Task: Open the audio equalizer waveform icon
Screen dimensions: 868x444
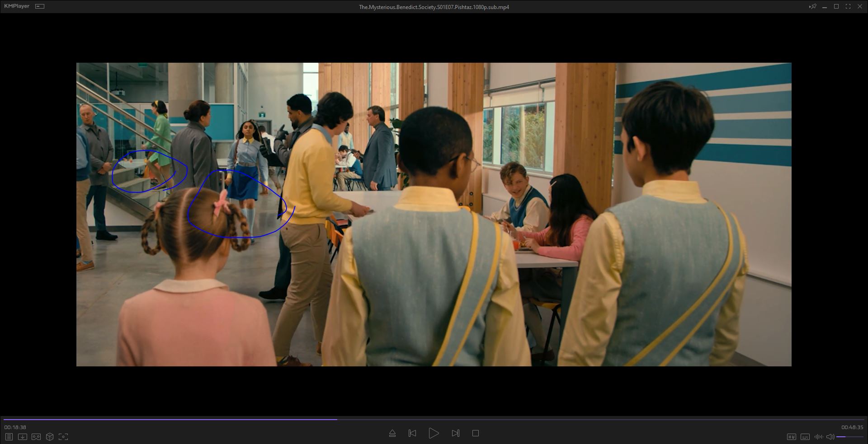Action: [818, 437]
